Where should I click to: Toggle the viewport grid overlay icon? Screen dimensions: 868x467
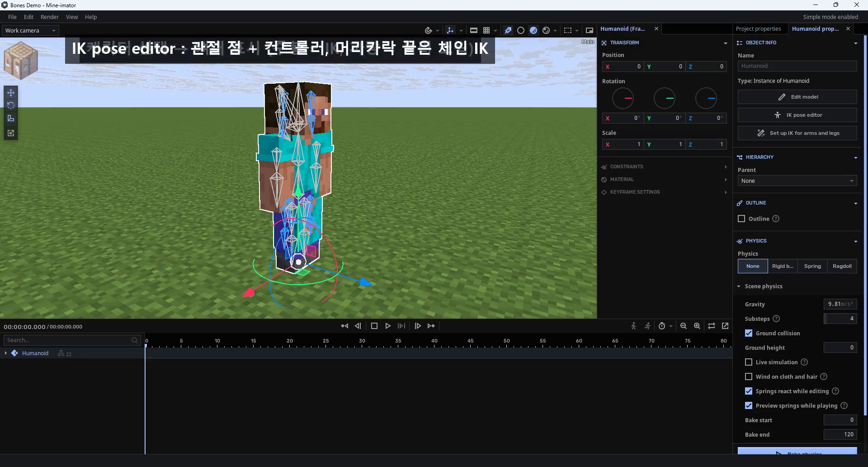[x=486, y=30]
